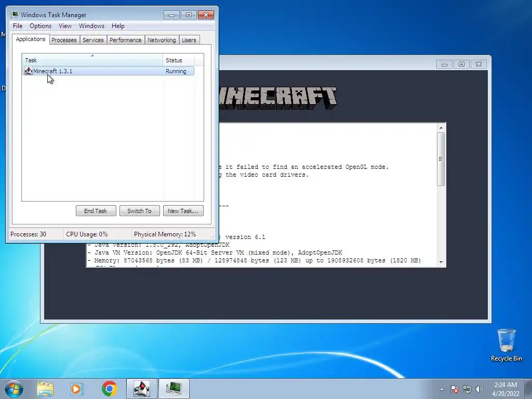Screen dimensions: 532x399
Task: Click the End Task button
Action: tap(96, 211)
